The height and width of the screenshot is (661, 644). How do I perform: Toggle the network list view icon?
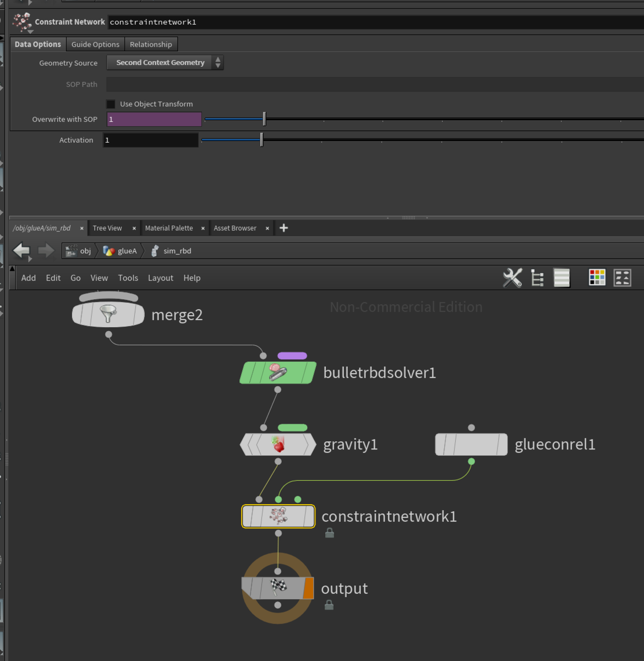tap(561, 278)
